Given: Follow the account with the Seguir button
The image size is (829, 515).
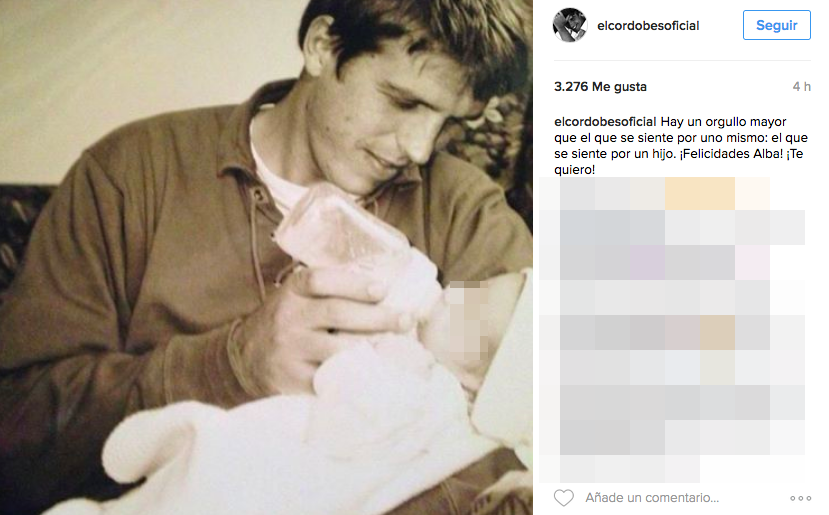Looking at the screenshot, I should pyautogui.click(x=776, y=25).
